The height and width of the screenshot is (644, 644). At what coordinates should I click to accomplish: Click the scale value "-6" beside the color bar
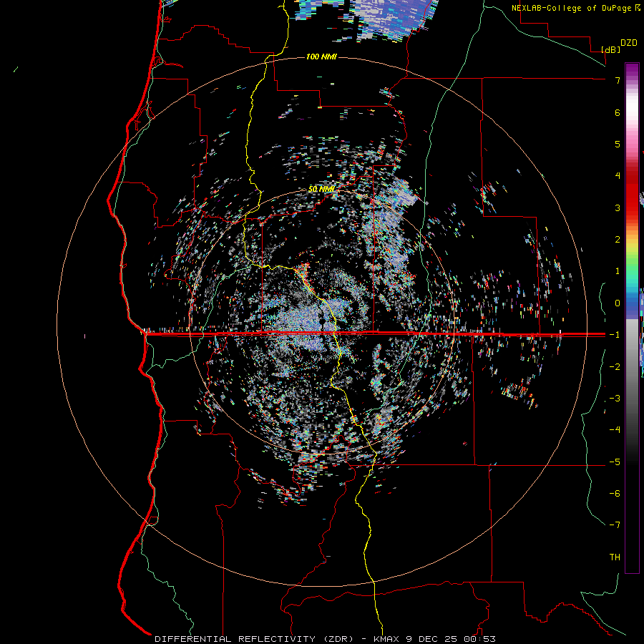click(x=615, y=494)
